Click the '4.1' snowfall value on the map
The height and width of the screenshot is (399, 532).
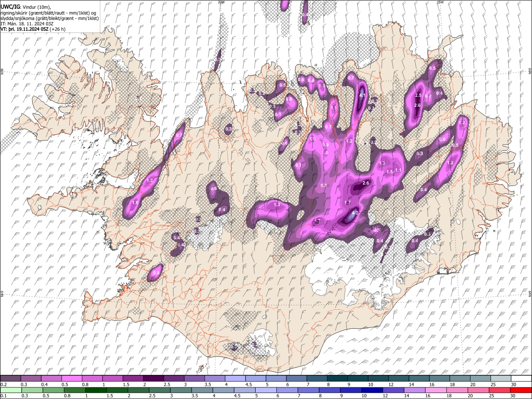(362, 96)
